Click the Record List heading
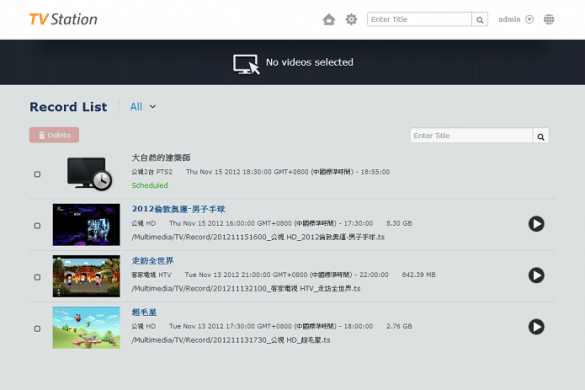 [x=68, y=107]
